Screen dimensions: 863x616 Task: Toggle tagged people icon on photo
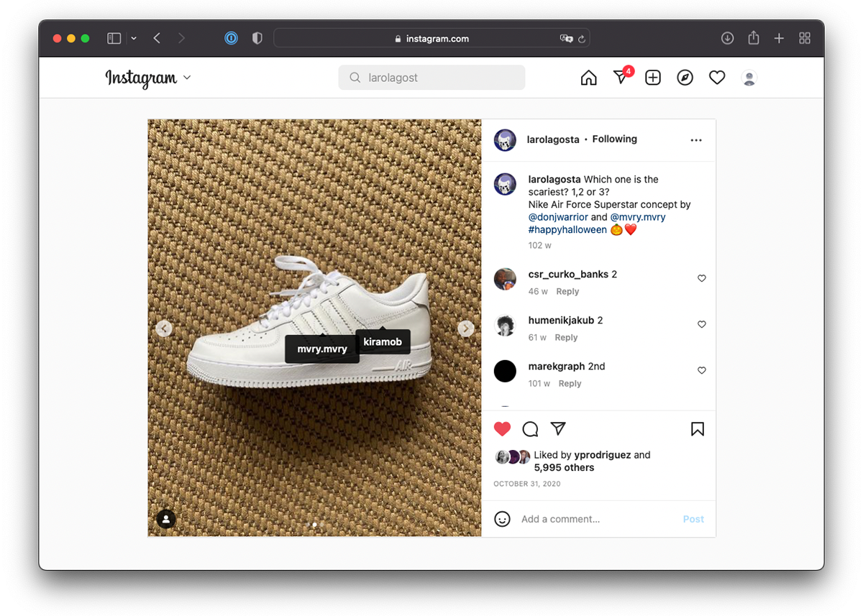166,518
